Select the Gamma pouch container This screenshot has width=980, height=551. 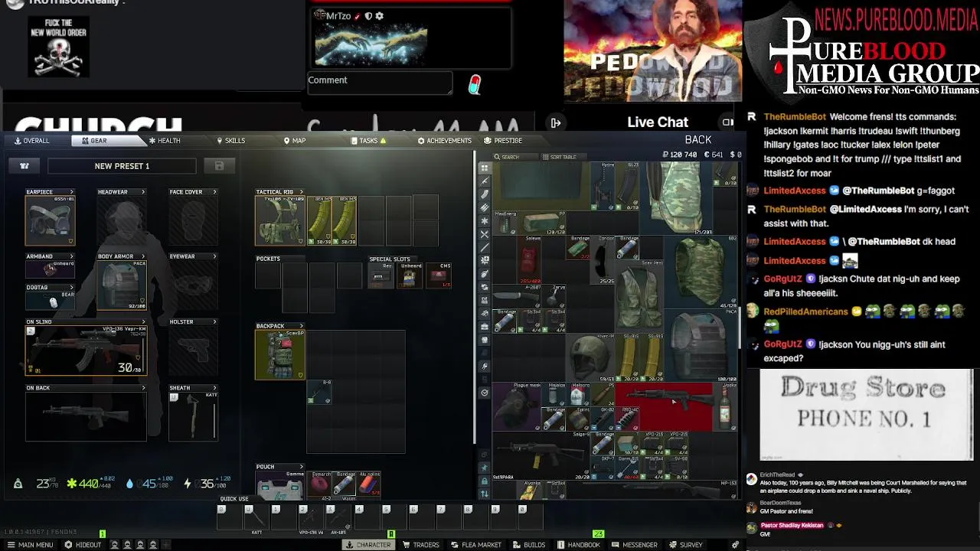[279, 486]
